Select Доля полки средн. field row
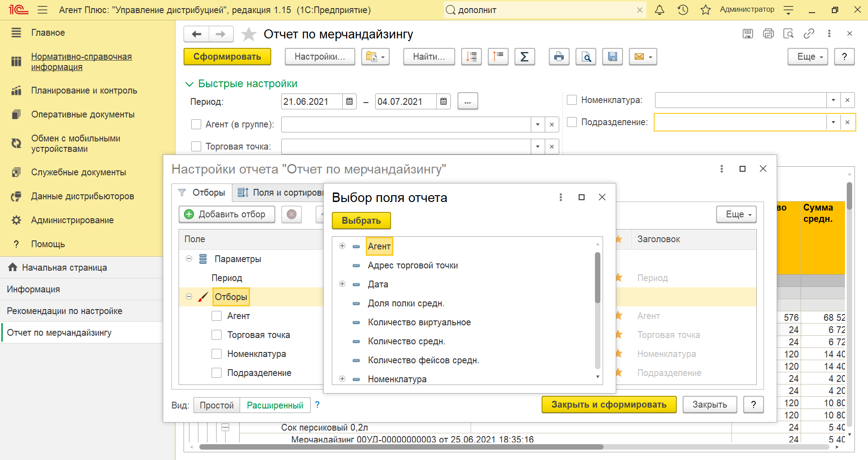Image resolution: width=868 pixels, height=460 pixels. (406, 303)
